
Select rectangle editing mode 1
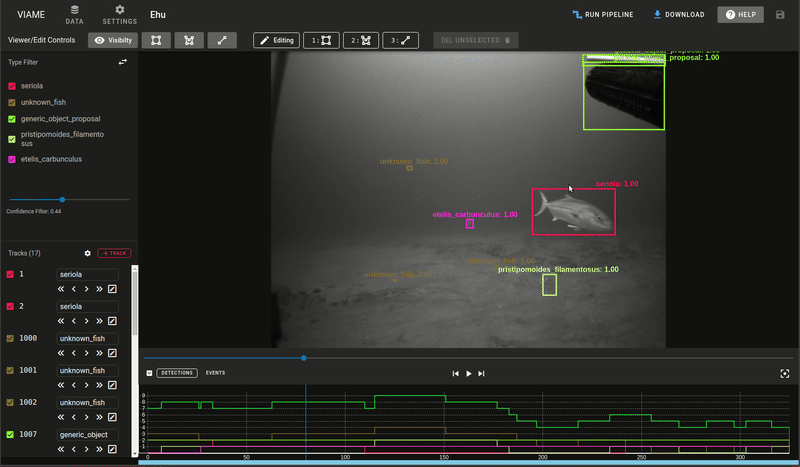coord(320,40)
